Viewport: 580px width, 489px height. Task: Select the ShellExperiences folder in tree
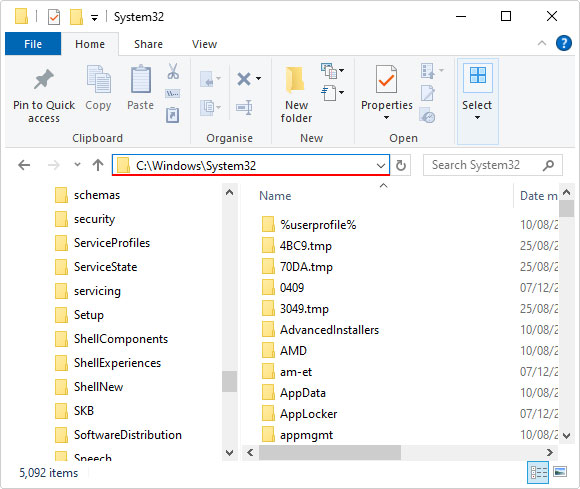tap(108, 363)
